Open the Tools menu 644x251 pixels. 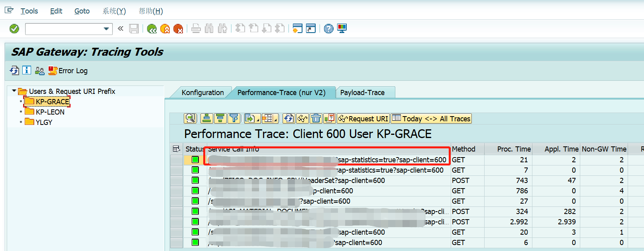29,11
